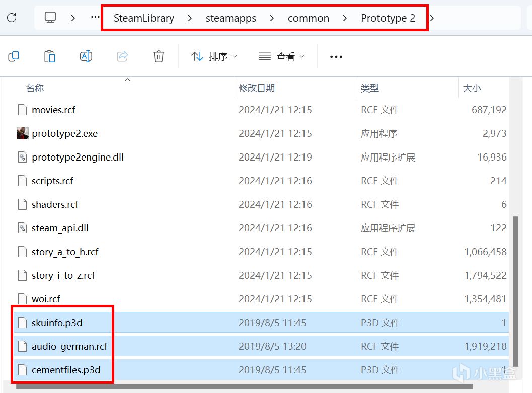Click the 687,192 size of movies.rcf
This screenshot has height=393, width=532.
pyautogui.click(x=489, y=110)
